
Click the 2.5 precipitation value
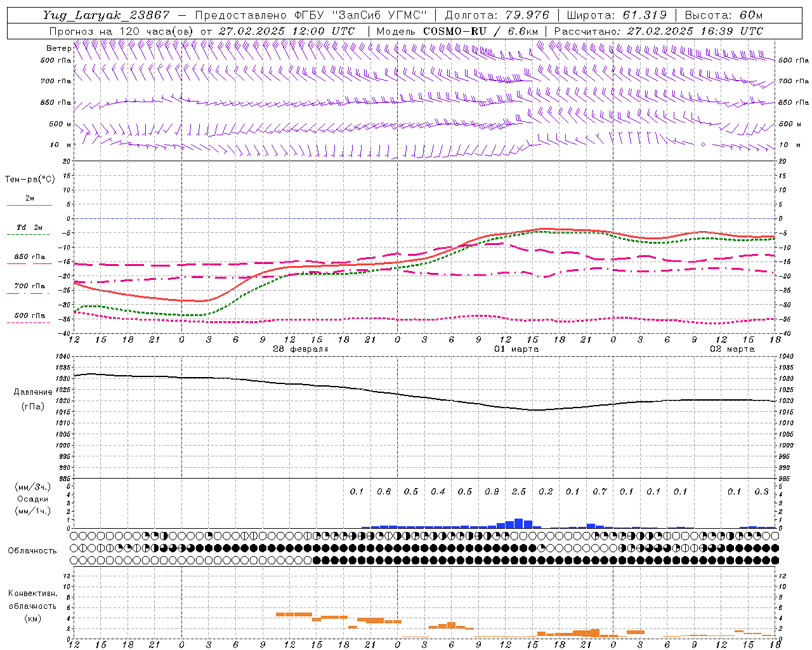(x=519, y=491)
